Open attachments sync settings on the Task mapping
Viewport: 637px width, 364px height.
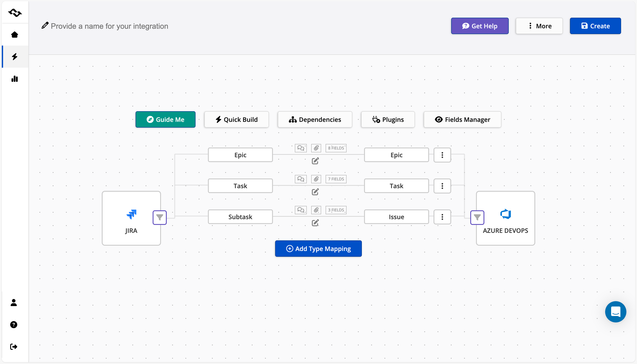tap(316, 179)
